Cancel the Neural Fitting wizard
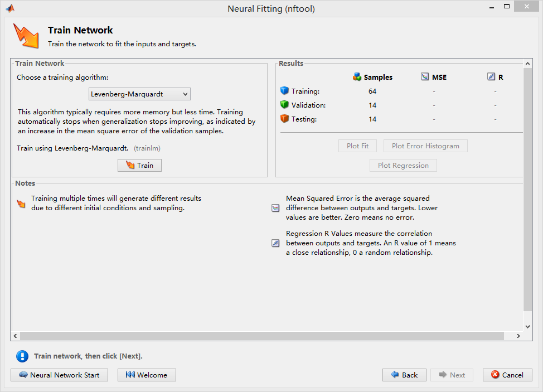543x392 pixels. point(507,375)
